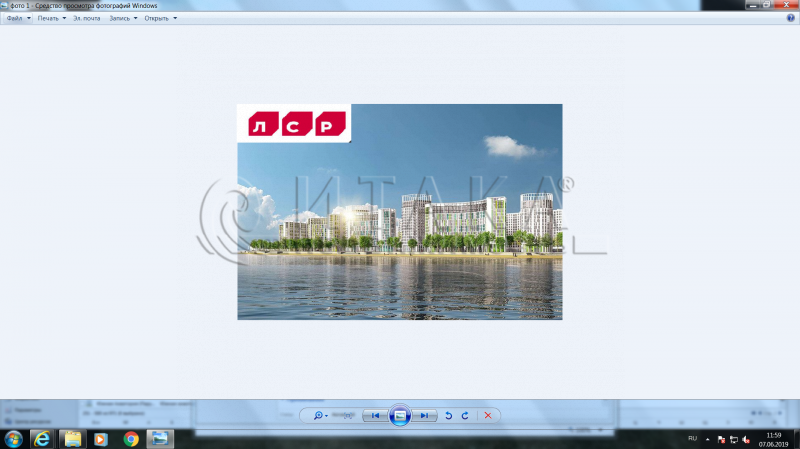Click the window title bar icon

click(x=4, y=6)
